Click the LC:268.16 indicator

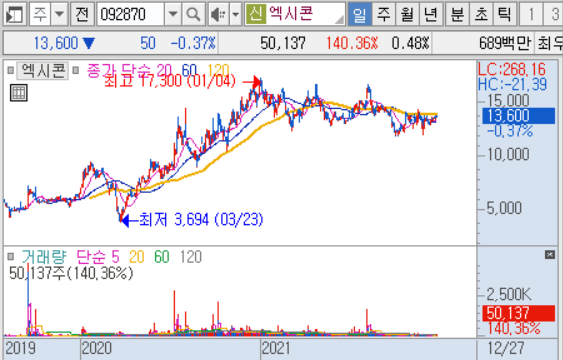tap(512, 69)
